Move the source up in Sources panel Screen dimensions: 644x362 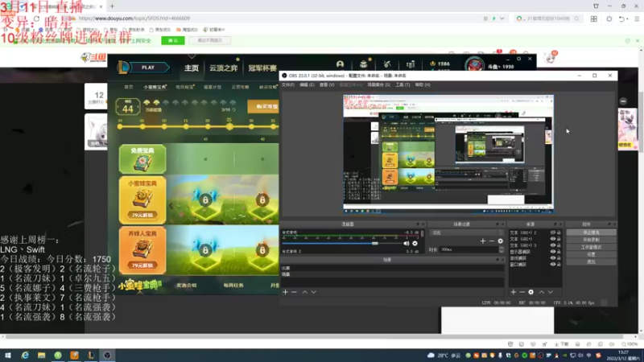pos(541,292)
